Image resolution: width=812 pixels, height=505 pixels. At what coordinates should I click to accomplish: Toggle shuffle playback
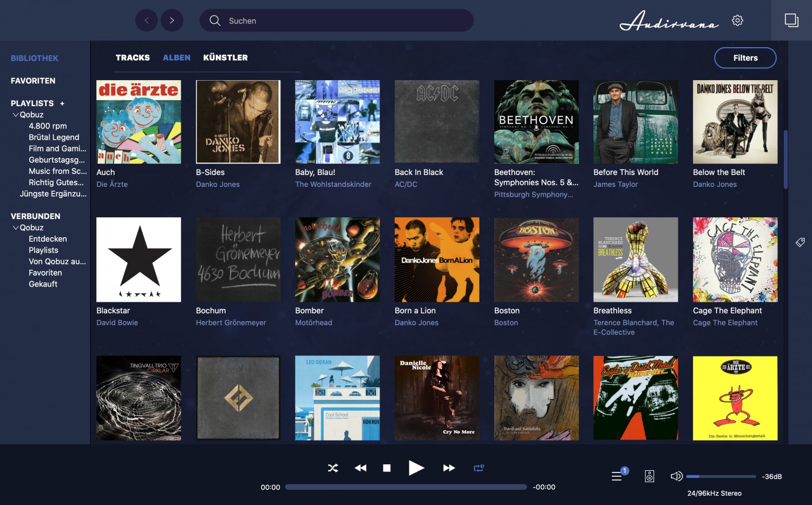coord(333,468)
